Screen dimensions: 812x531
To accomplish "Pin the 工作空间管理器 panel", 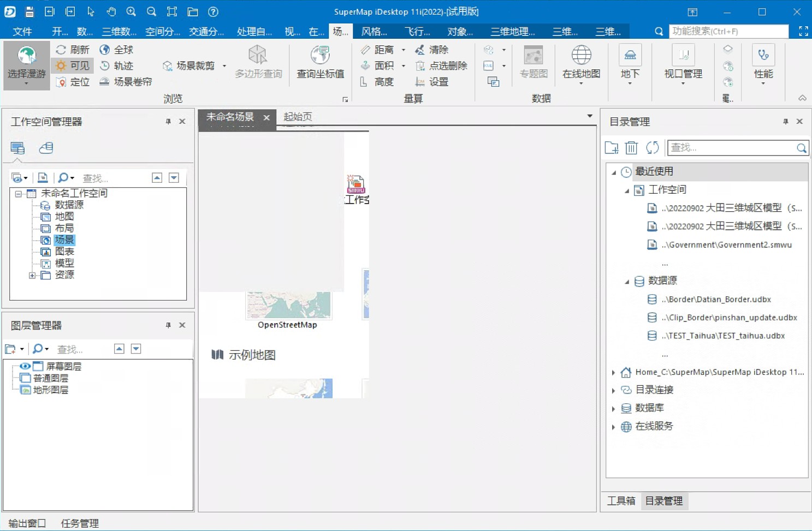I will (x=168, y=122).
